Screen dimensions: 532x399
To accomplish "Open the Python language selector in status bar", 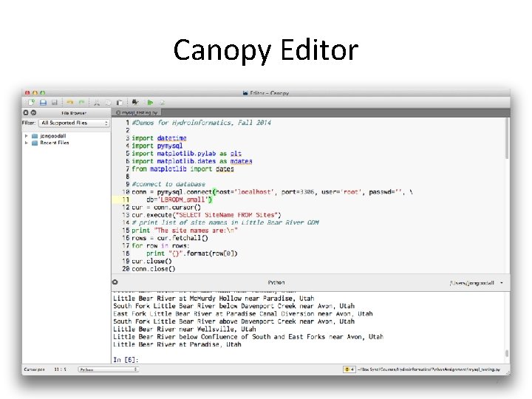I will pos(108,369).
